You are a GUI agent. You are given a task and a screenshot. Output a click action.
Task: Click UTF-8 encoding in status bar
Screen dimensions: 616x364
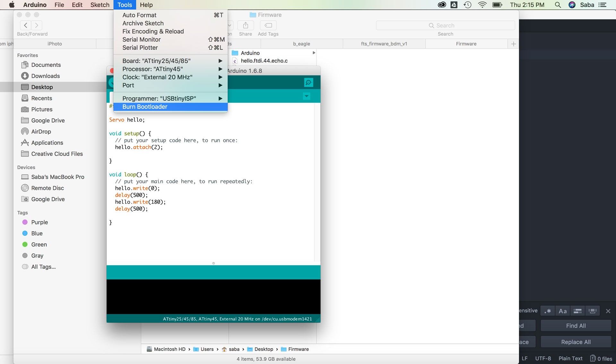pos(543,359)
